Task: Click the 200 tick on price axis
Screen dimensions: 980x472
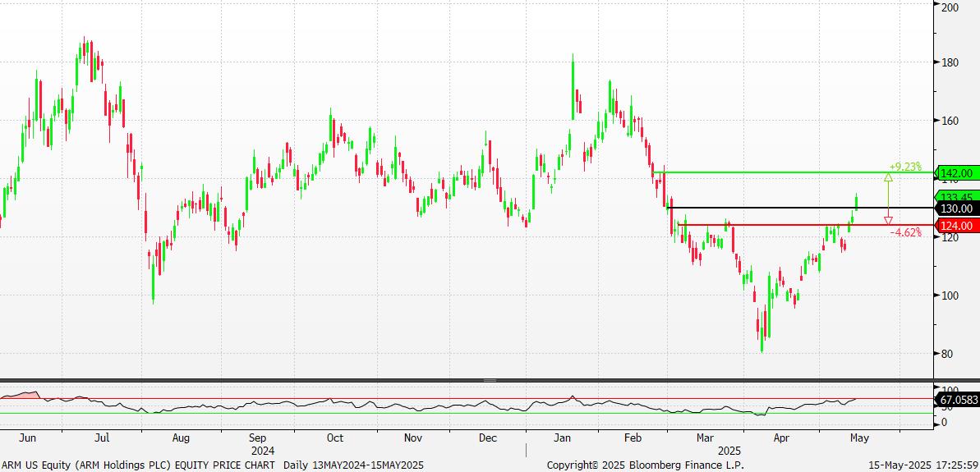Action: pos(950,7)
